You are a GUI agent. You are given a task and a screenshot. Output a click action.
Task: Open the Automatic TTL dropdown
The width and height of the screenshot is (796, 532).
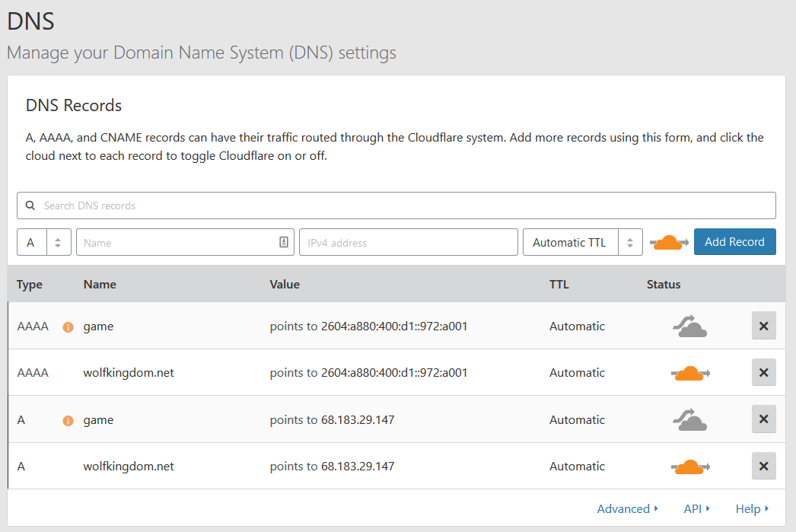(582, 242)
